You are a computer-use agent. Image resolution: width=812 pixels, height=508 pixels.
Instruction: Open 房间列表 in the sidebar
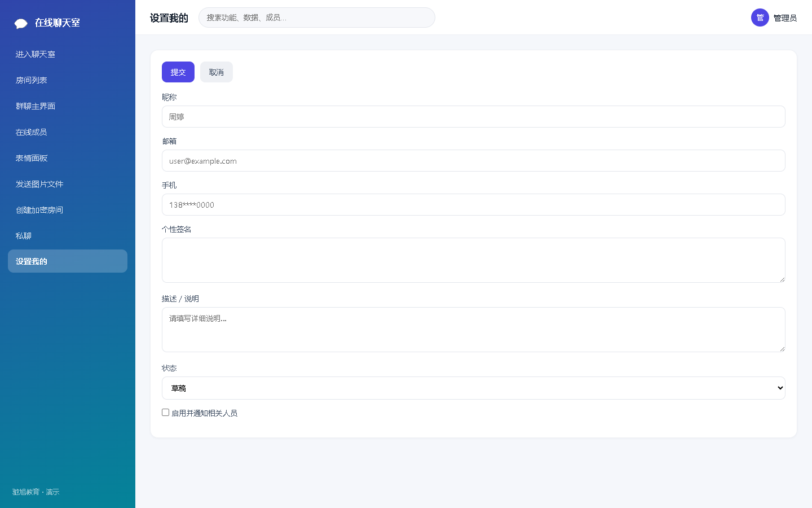tap(68, 80)
